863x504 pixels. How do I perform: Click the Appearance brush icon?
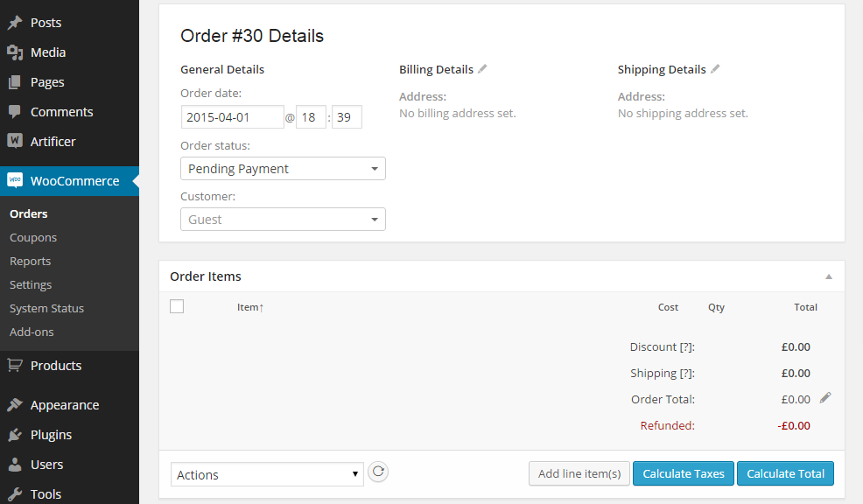pyautogui.click(x=16, y=404)
